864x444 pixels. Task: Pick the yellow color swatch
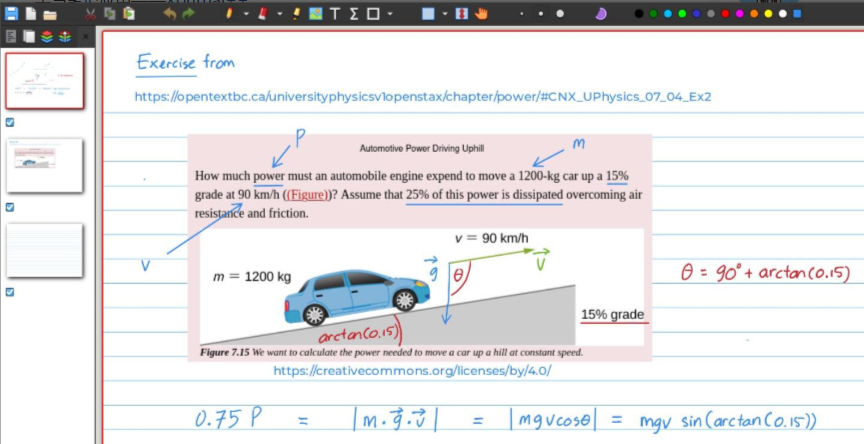pyautogui.click(x=768, y=14)
